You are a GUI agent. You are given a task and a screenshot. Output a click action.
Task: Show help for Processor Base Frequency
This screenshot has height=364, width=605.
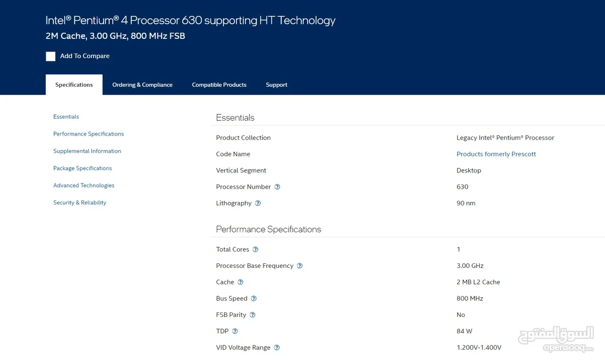[300, 265]
